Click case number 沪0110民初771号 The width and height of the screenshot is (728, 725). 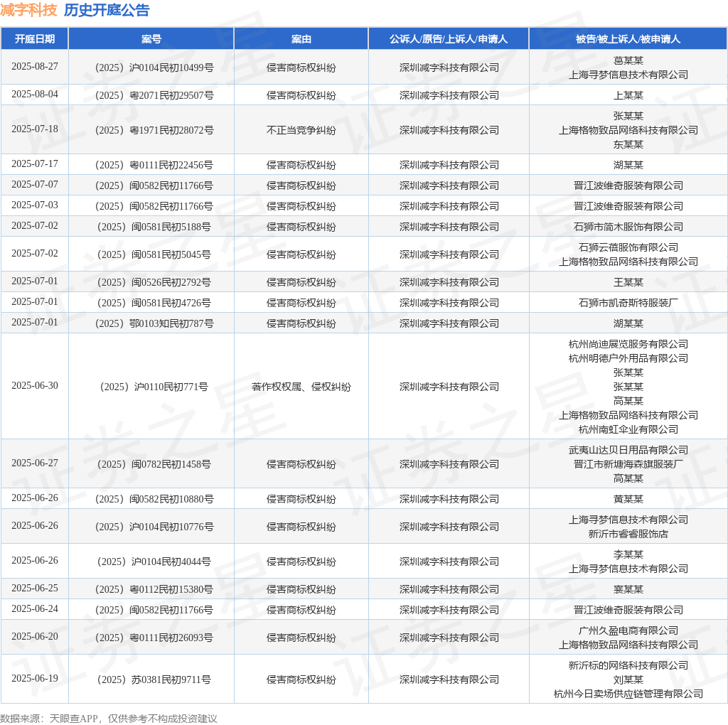point(154,387)
